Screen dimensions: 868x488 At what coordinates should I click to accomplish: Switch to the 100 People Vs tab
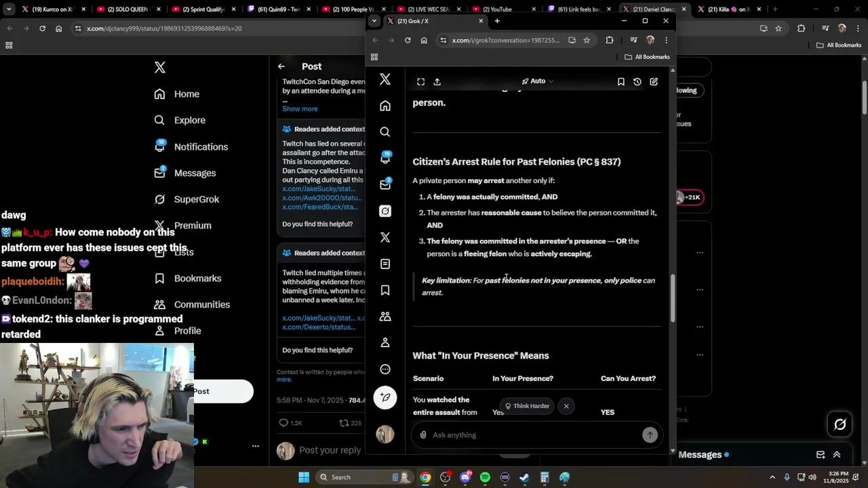pyautogui.click(x=353, y=9)
